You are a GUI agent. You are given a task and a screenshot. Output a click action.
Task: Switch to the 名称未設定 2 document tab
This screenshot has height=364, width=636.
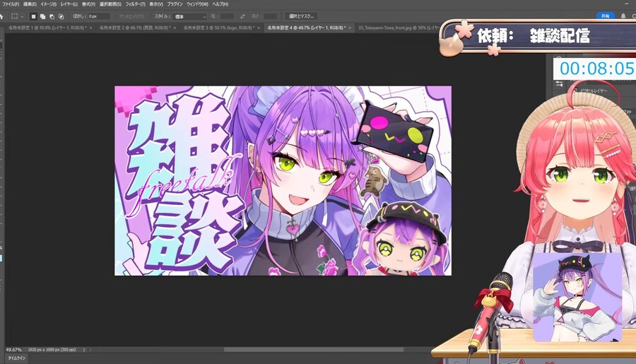134,28
